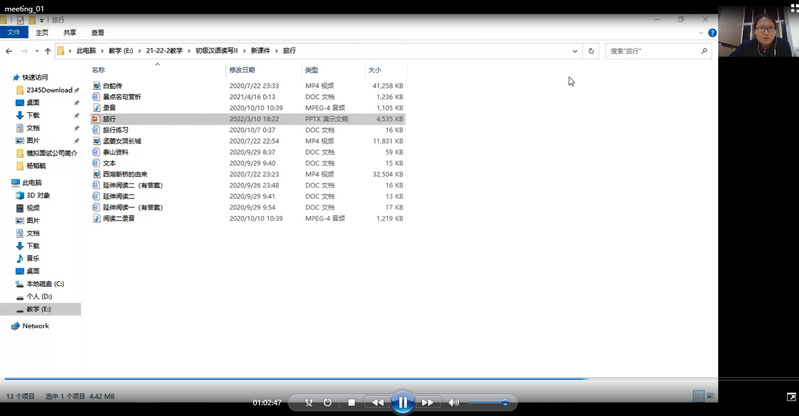Screen dimensions: 799x416
Task: Skip to the previous track in the player
Action: click(377, 402)
